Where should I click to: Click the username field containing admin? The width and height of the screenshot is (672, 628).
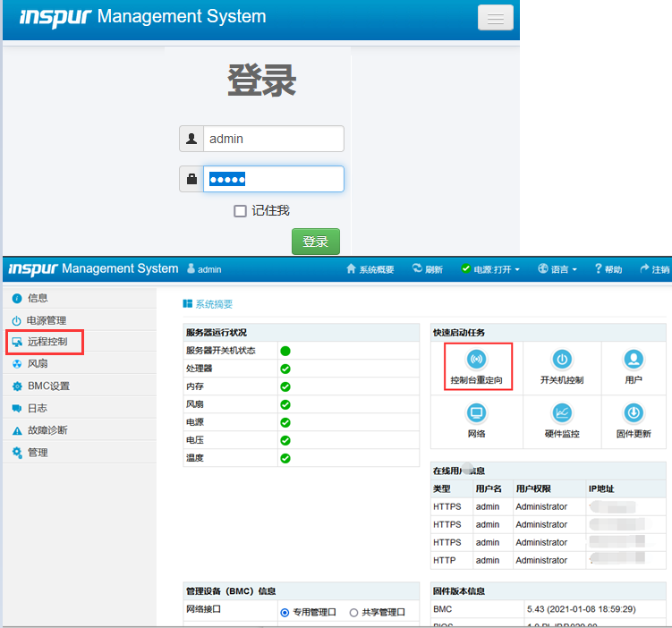pyautogui.click(x=274, y=139)
